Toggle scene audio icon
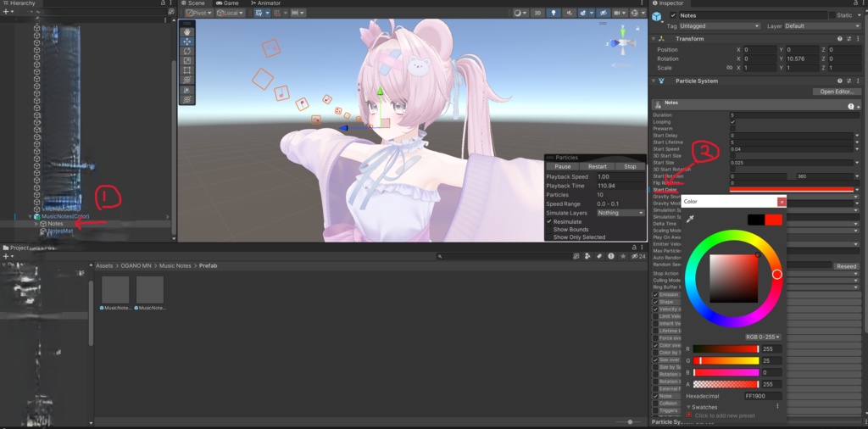The image size is (868, 429). (x=569, y=13)
